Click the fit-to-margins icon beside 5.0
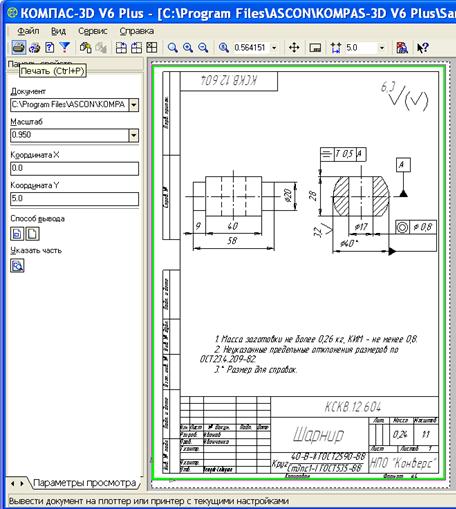Screen dimensions: 456x509 point(336,48)
